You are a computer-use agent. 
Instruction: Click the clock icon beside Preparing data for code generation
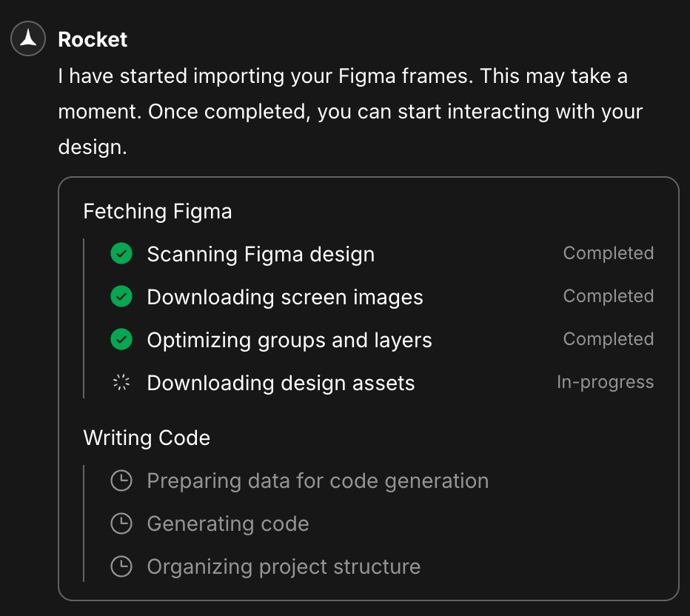pyautogui.click(x=121, y=481)
